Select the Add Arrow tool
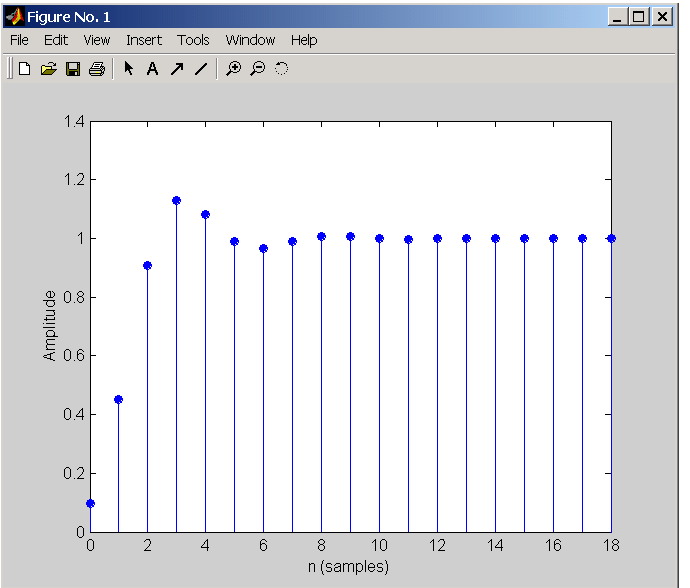This screenshot has width=690, height=588. (176, 69)
